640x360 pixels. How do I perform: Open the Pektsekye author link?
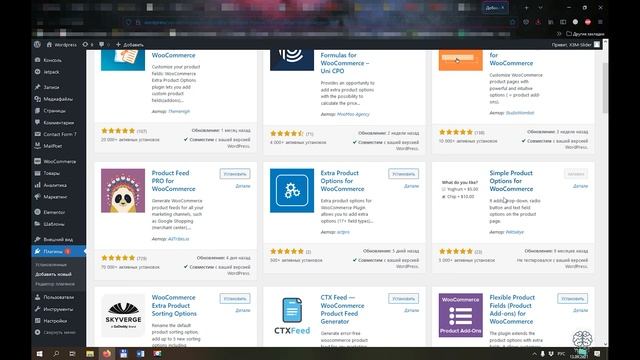pos(515,232)
